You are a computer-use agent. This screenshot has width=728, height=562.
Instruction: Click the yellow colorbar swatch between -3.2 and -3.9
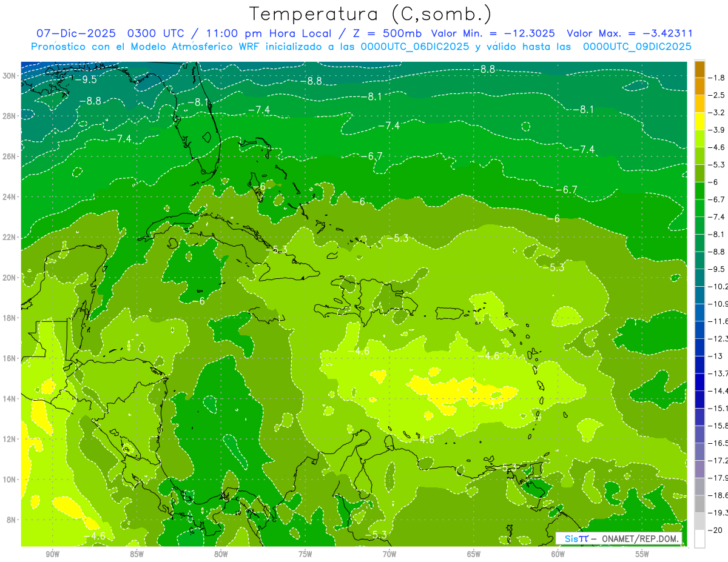(699, 121)
